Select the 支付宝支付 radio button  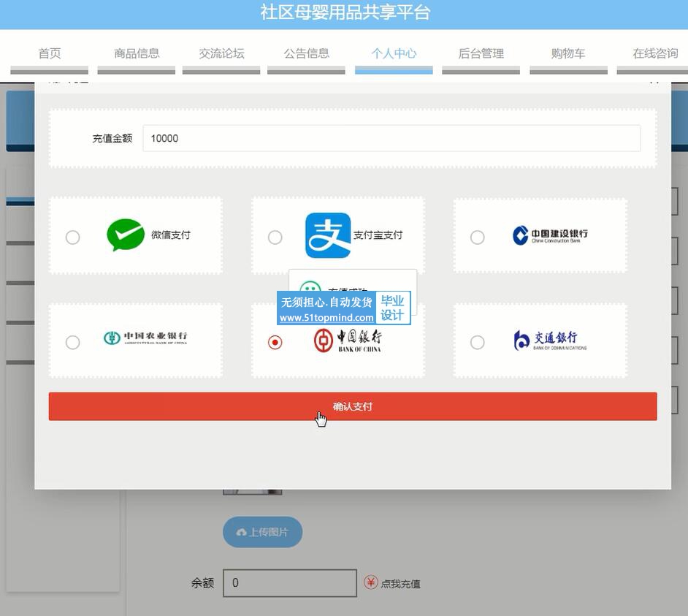tap(275, 237)
